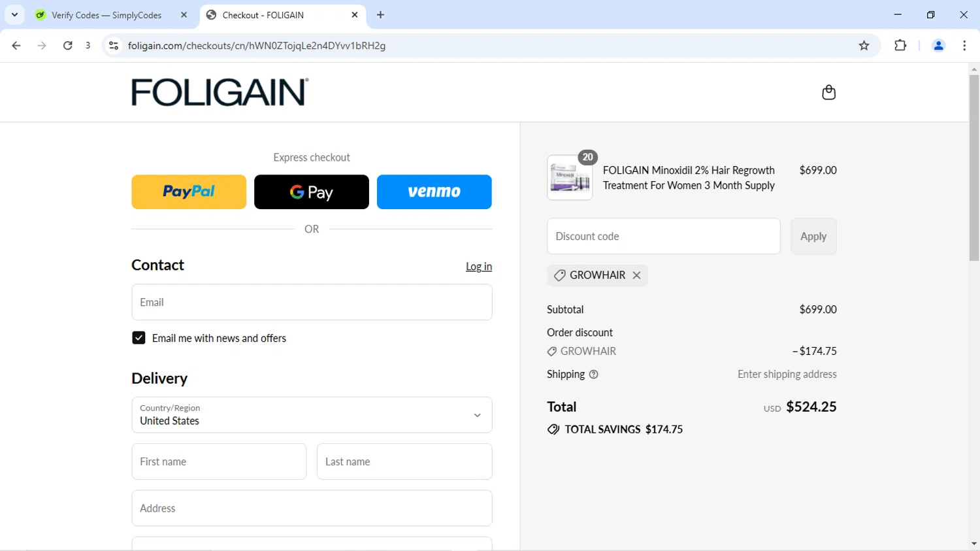Screen dimensions: 980x551
Task: Click the browser forward arrow
Action: (42, 46)
